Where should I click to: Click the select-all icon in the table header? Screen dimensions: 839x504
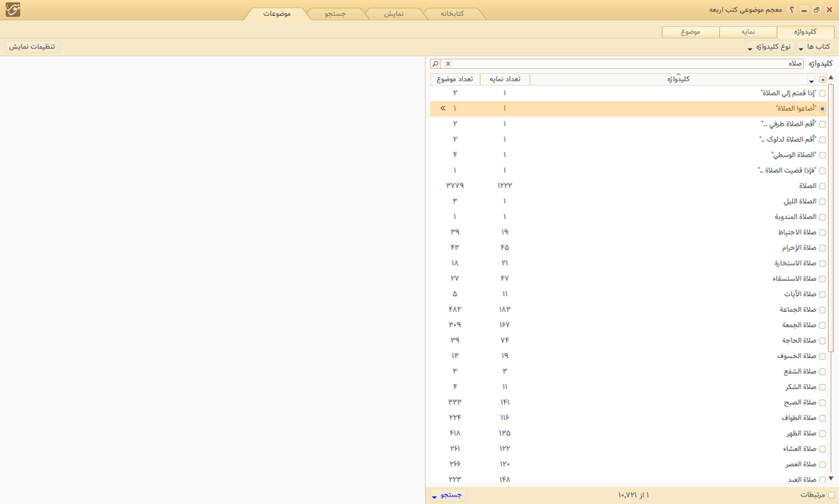tap(822, 80)
